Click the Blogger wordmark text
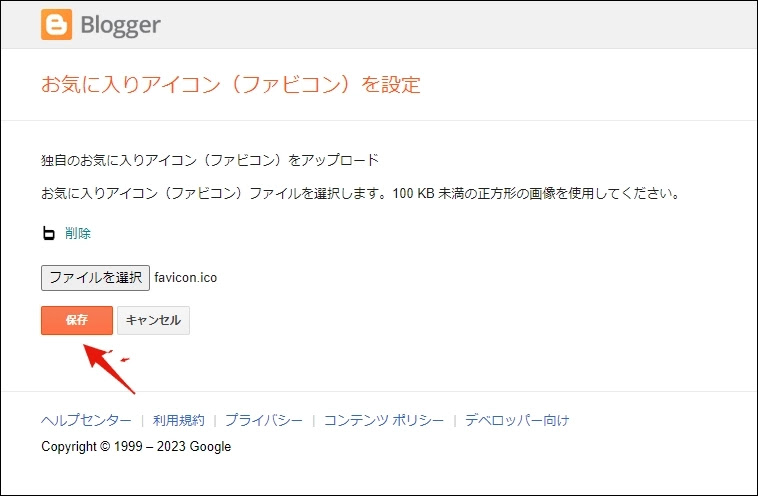 click(120, 26)
